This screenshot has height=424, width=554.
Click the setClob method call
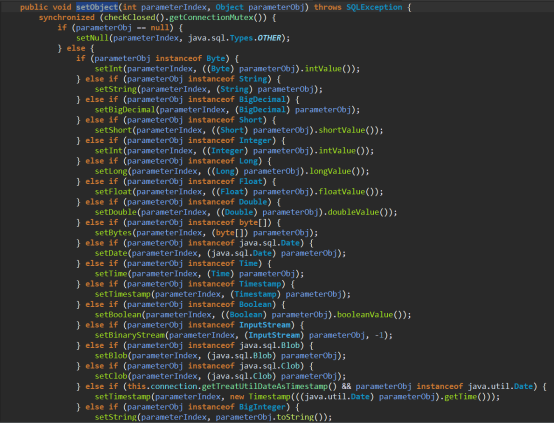[111, 376]
